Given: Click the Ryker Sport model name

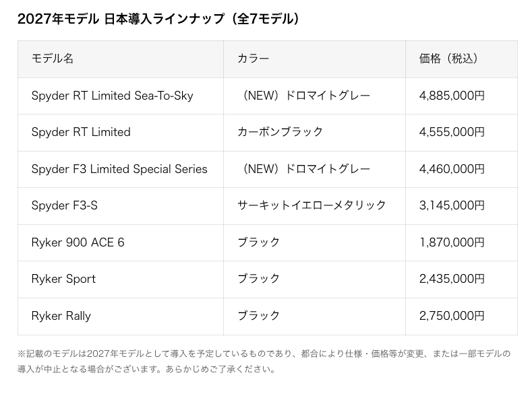Looking at the screenshot, I should (63, 279).
